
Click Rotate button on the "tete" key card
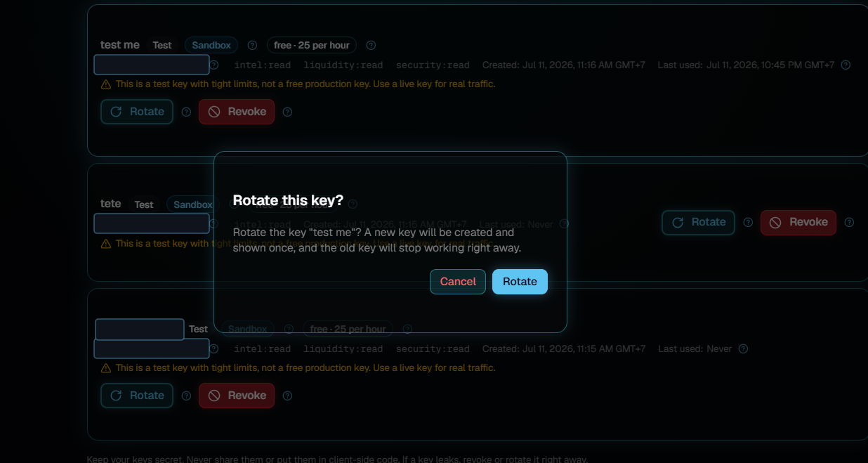tap(698, 222)
